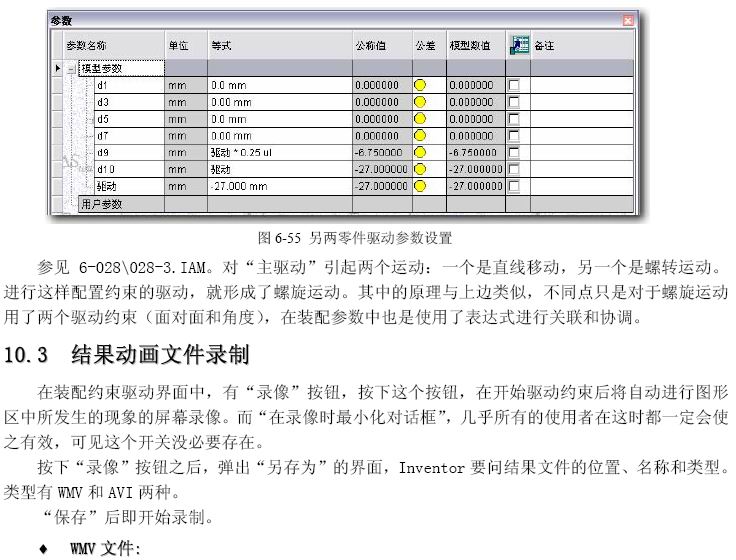
Task: Edit equation '驱动' in d10 row
Action: 280,169
